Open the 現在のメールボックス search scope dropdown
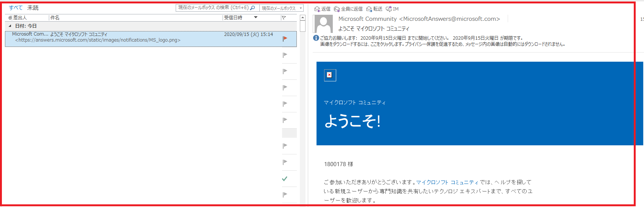The width and height of the screenshot is (644, 207). (x=282, y=8)
